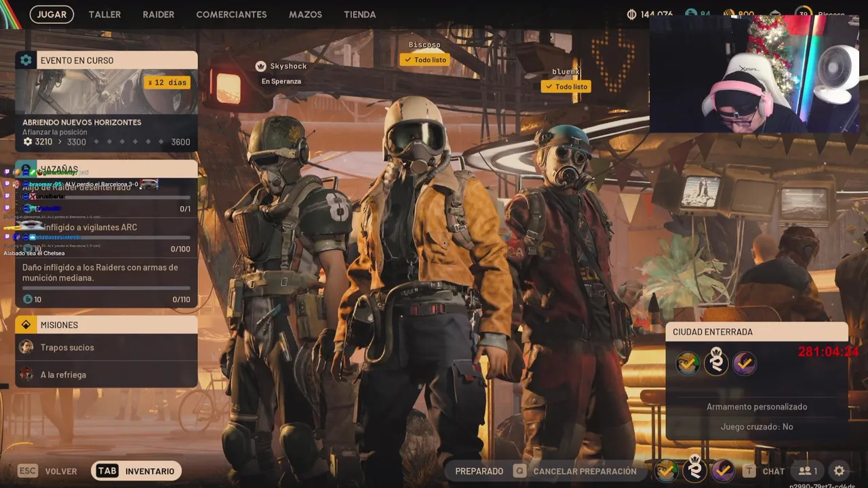Click the red 281:04:24 timer
Image resolution: width=868 pixels, height=488 pixels.
[828, 352]
